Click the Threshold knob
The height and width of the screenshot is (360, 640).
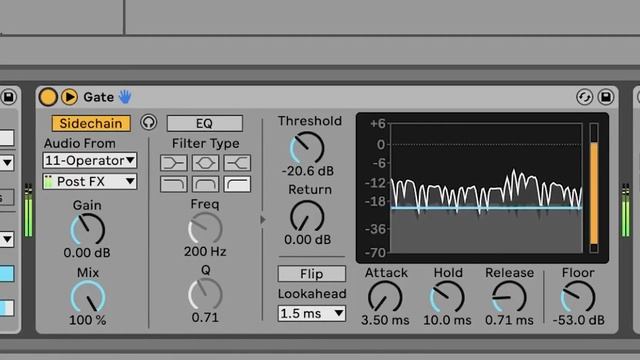(x=307, y=148)
